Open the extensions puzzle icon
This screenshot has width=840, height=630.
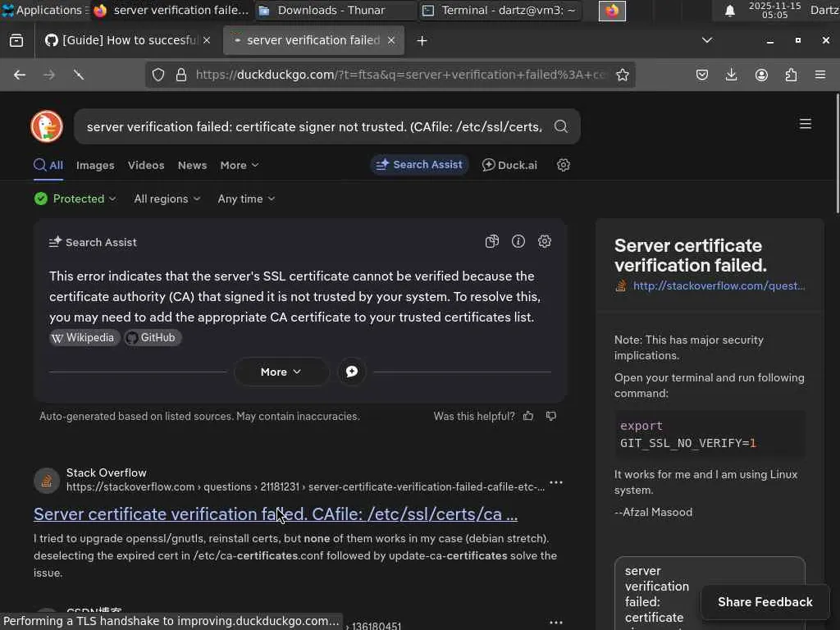pos(791,75)
